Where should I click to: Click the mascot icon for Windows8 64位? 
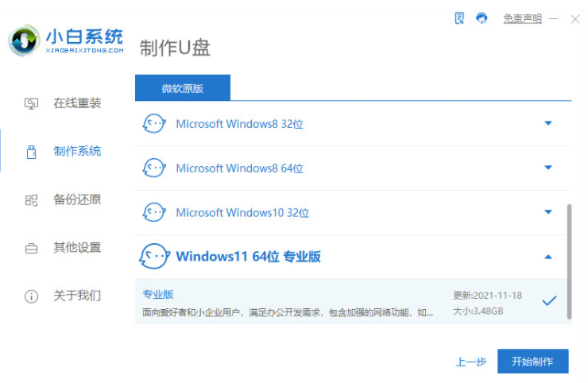click(154, 168)
